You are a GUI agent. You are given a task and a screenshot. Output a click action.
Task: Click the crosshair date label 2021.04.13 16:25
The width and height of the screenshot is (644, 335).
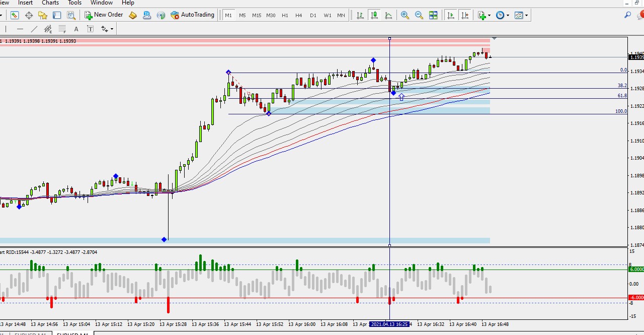pyautogui.click(x=390, y=324)
